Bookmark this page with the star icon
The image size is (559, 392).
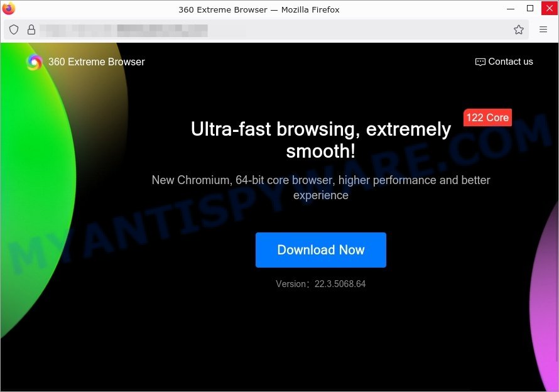tap(518, 30)
